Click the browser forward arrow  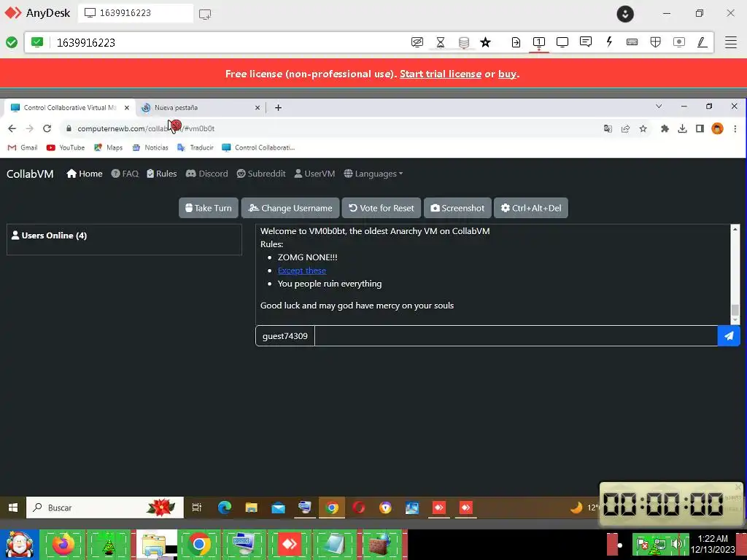click(x=29, y=128)
